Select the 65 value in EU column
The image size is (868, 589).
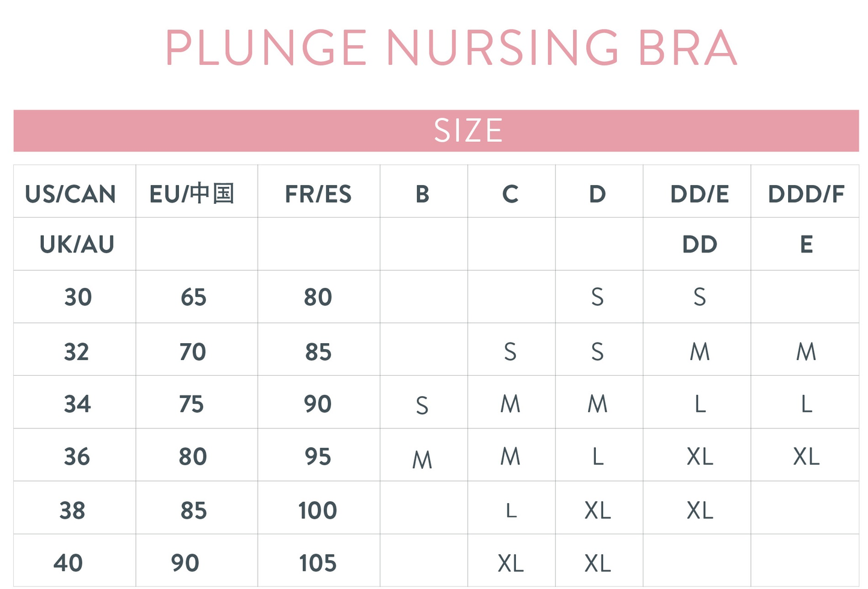pyautogui.click(x=193, y=297)
